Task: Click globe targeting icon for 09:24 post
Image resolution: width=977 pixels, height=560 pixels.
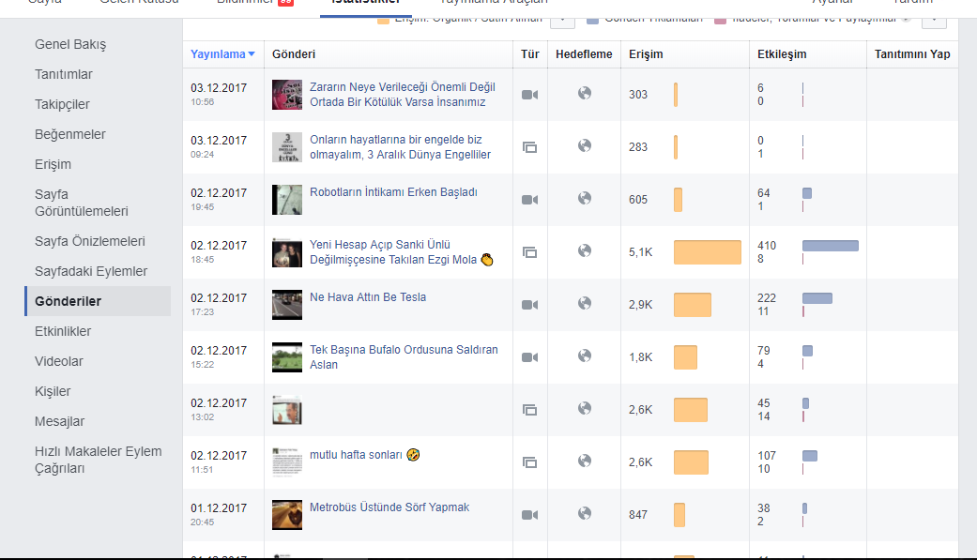Action: [x=585, y=145]
